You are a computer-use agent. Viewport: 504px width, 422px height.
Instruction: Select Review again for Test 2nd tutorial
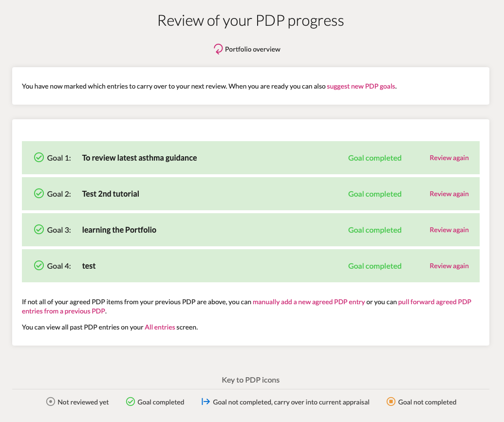click(x=449, y=194)
